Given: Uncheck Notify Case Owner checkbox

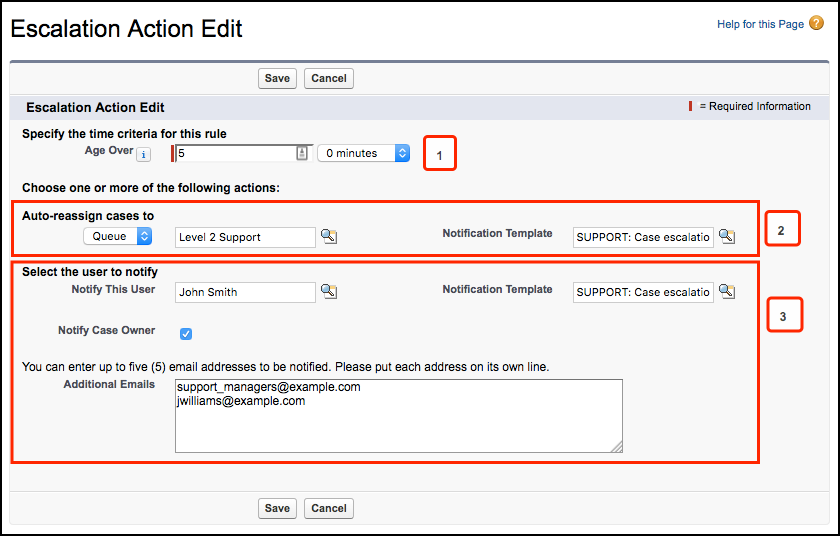Looking at the screenshot, I should (x=186, y=334).
